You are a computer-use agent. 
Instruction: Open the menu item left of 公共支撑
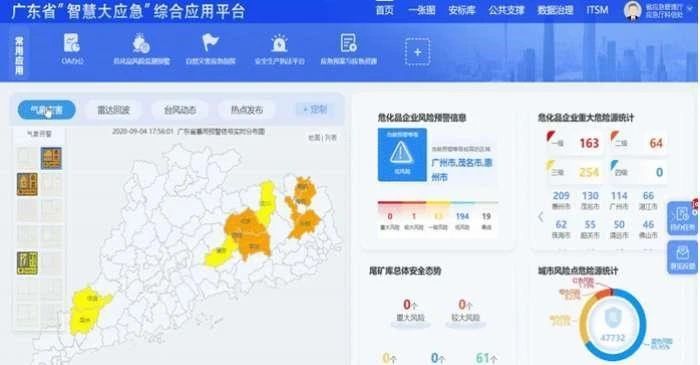click(x=462, y=10)
